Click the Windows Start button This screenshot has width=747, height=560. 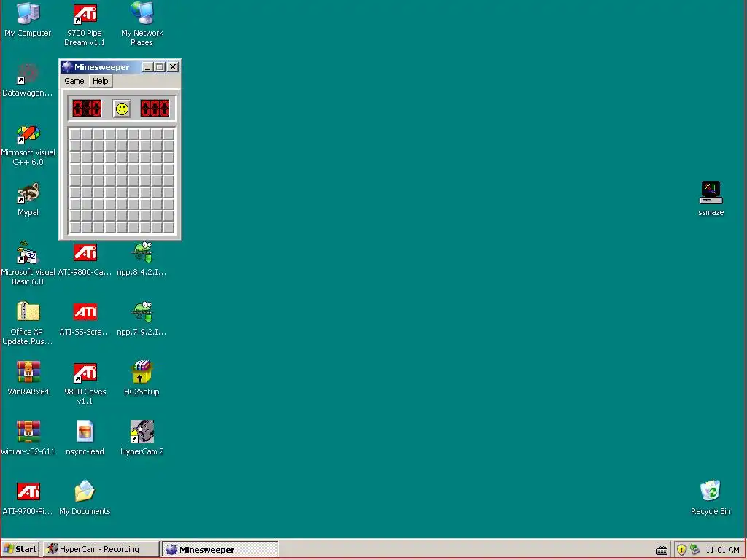[x=20, y=549]
